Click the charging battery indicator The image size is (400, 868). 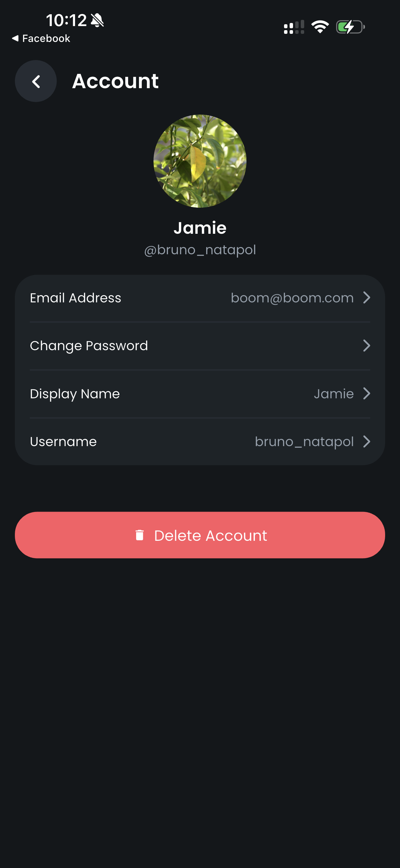(349, 27)
